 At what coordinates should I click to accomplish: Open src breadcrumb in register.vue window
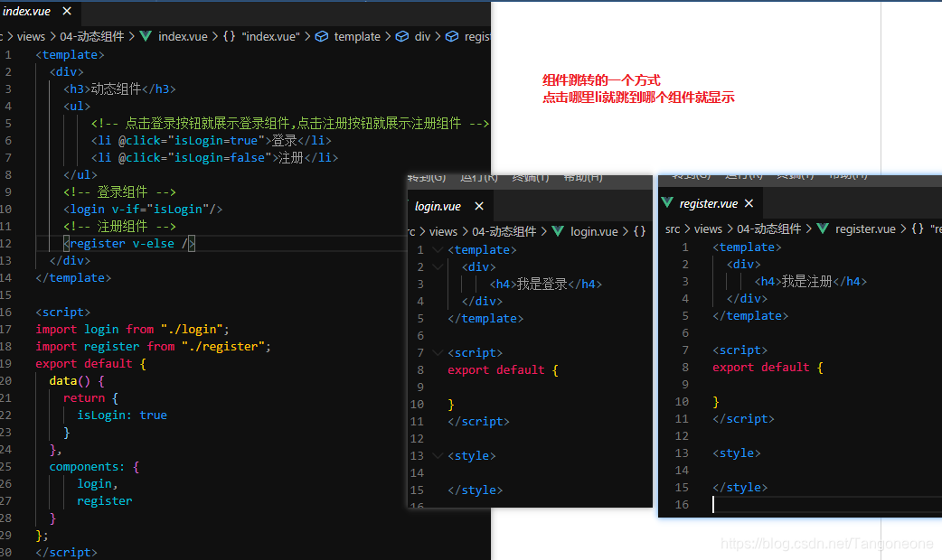pos(673,229)
